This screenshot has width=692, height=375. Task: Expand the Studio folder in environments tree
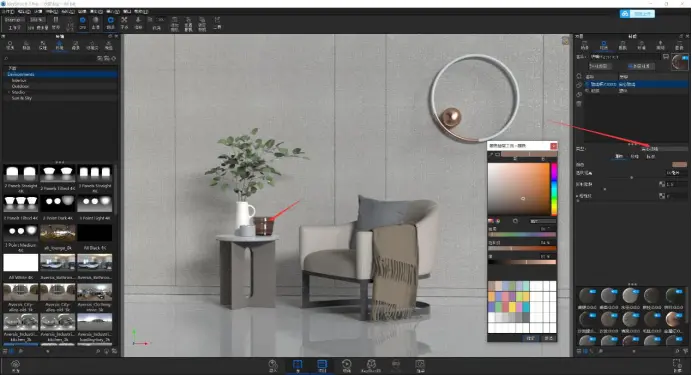pyautogui.click(x=9, y=92)
